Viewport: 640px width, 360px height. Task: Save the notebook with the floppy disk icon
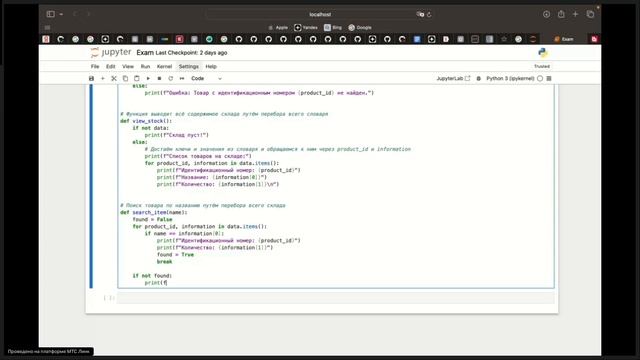click(91, 78)
